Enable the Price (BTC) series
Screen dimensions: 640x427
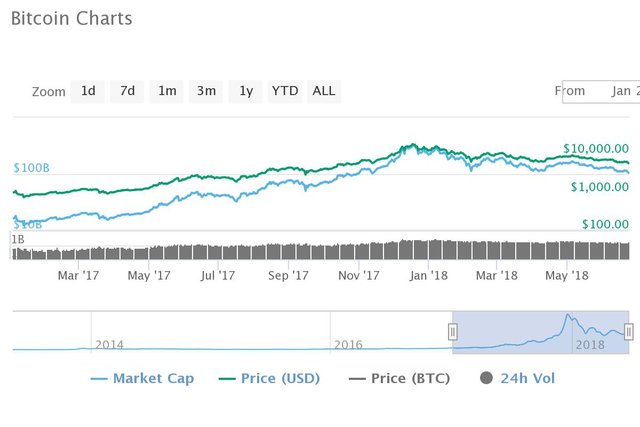[x=399, y=378]
